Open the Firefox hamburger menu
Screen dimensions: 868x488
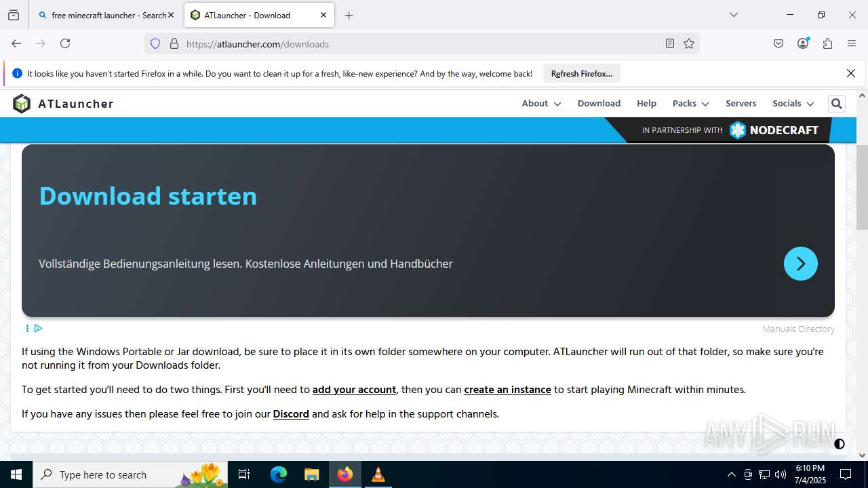click(852, 43)
